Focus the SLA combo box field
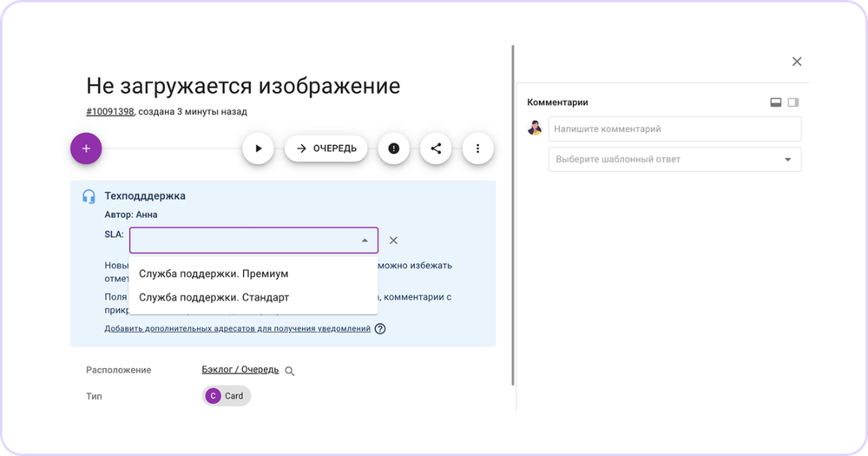The height and width of the screenshot is (456, 868). coord(253,241)
